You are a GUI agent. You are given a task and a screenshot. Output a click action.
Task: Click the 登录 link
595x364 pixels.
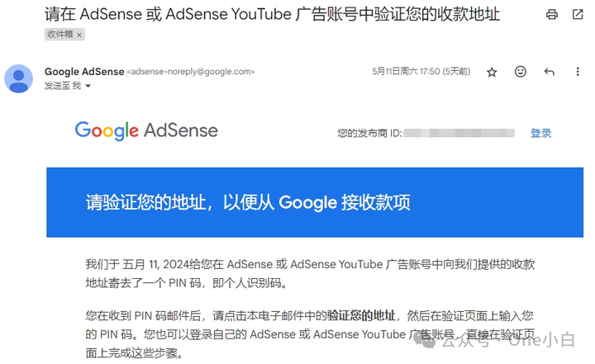pos(540,133)
